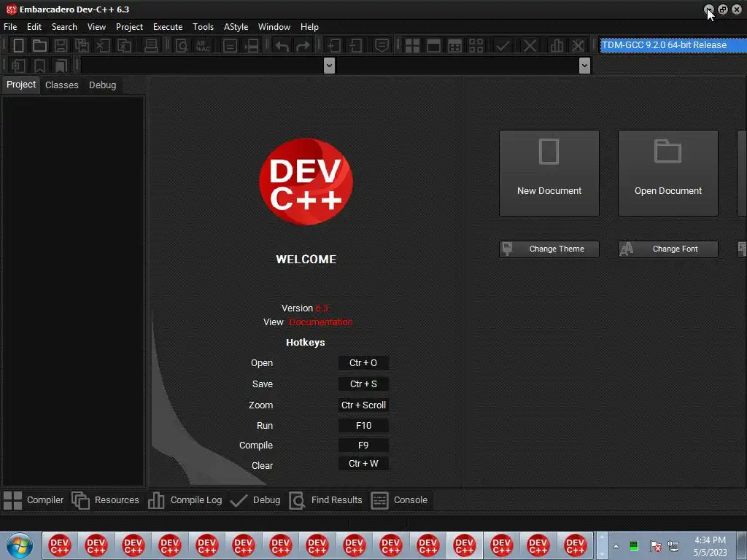Screen dimensions: 747x560
Task: Open the AStyle menu
Action: (236, 27)
